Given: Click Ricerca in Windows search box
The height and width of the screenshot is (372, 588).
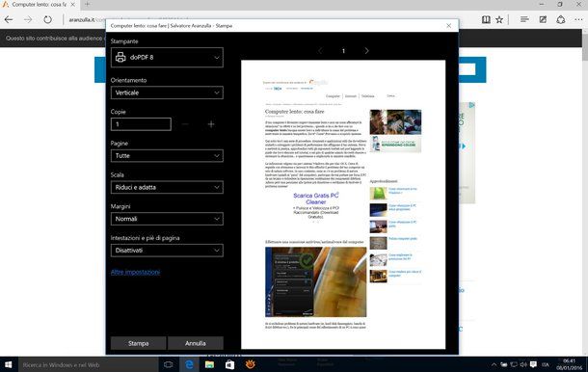Looking at the screenshot, I should click(x=88, y=364).
